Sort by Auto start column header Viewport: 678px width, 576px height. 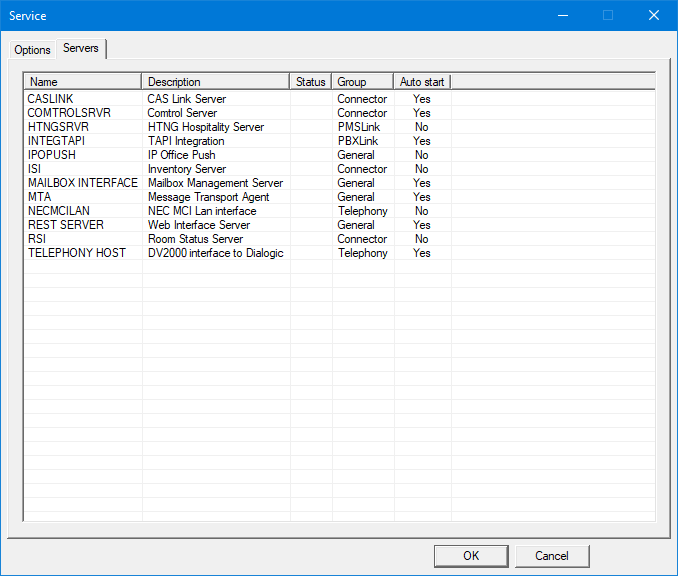click(422, 82)
